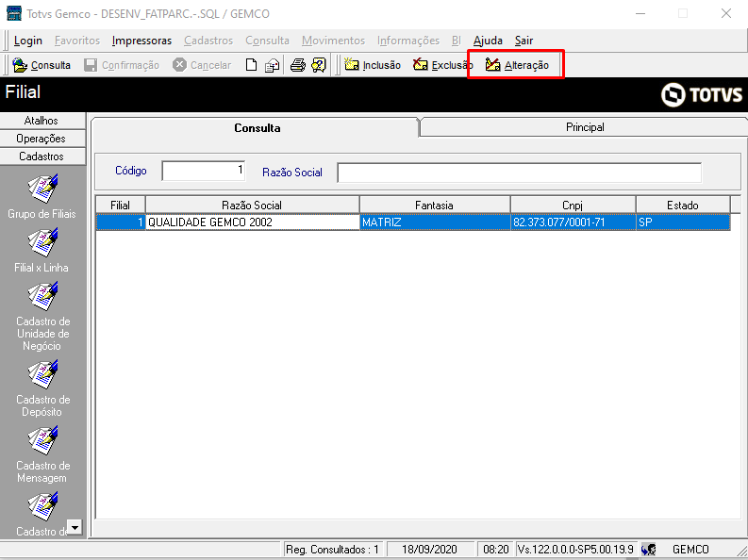This screenshot has height=560, width=748.
Task: Click the Alteração toolbar button
Action: (x=517, y=65)
